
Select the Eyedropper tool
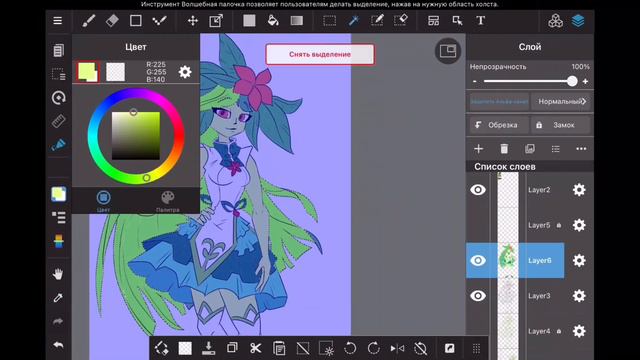tap(58, 298)
